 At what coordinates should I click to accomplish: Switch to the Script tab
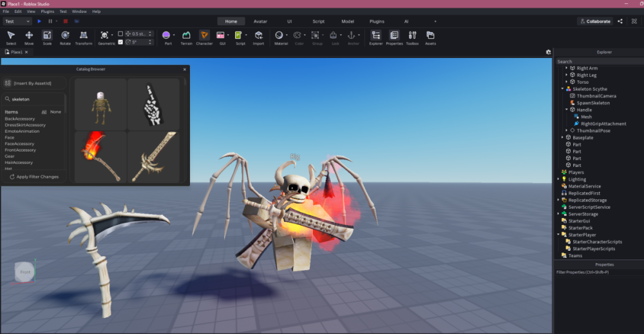tap(318, 21)
